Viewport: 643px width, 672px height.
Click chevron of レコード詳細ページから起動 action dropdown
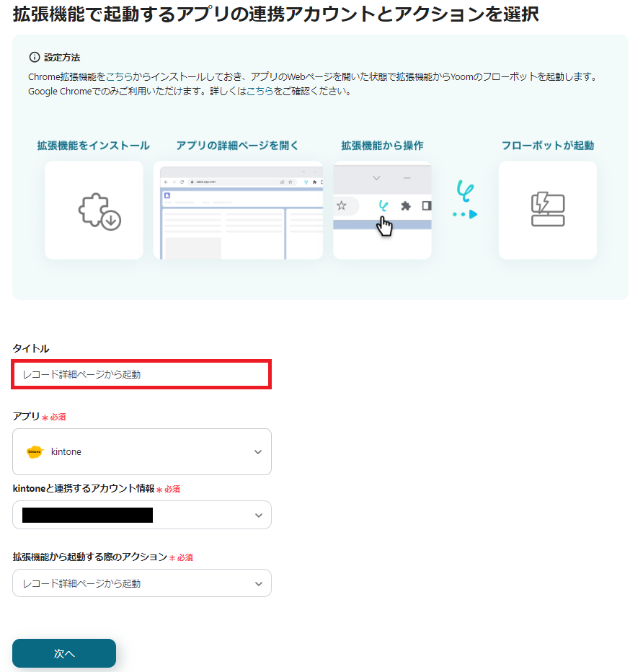coord(258,584)
